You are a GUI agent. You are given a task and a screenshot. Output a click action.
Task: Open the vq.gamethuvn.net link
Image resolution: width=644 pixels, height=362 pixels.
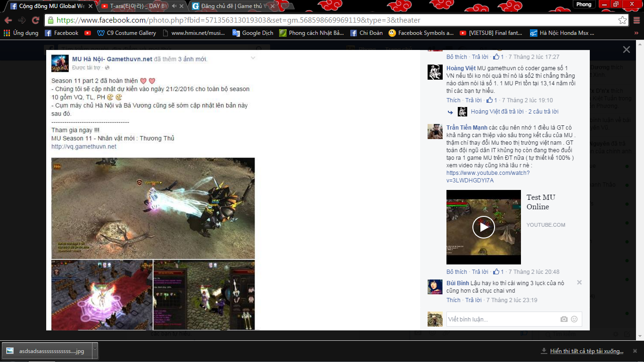click(x=84, y=147)
